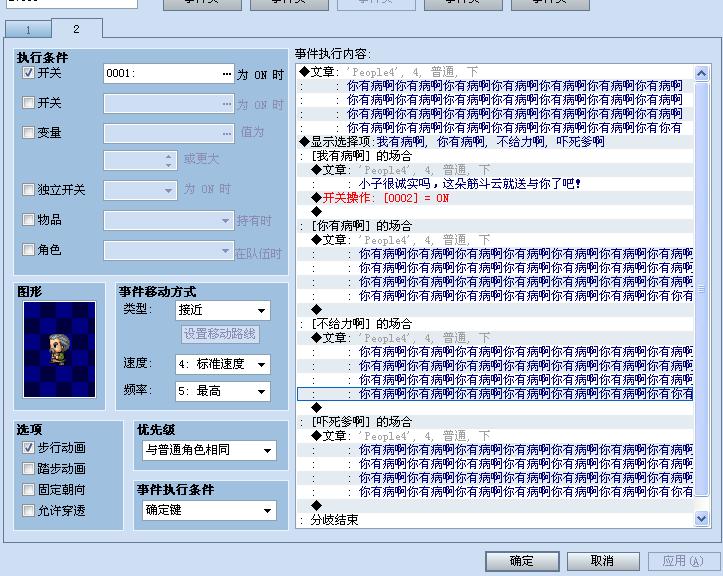Select the 文章 line under [我有病啊] branch
Image resolution: width=723 pixels, height=576 pixels.
[x=496, y=170]
